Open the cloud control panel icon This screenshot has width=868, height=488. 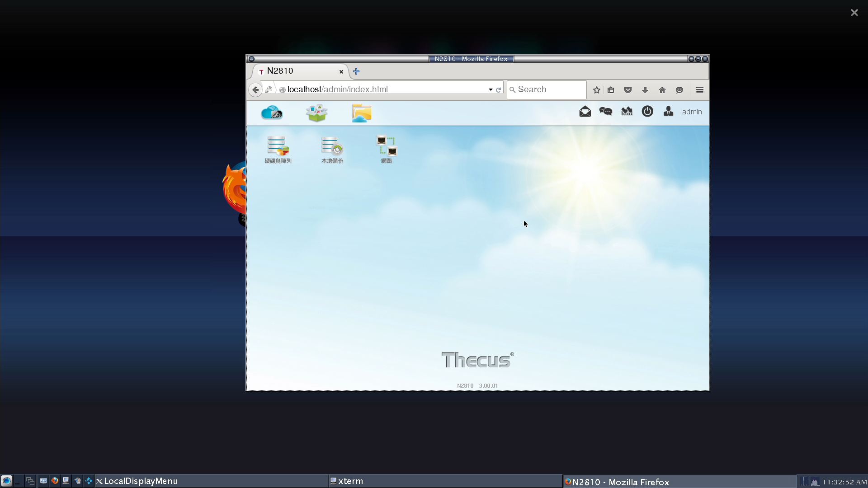tap(272, 113)
